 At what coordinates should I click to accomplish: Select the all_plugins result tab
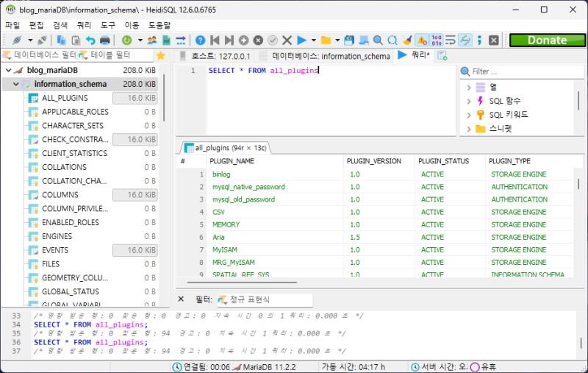point(226,148)
